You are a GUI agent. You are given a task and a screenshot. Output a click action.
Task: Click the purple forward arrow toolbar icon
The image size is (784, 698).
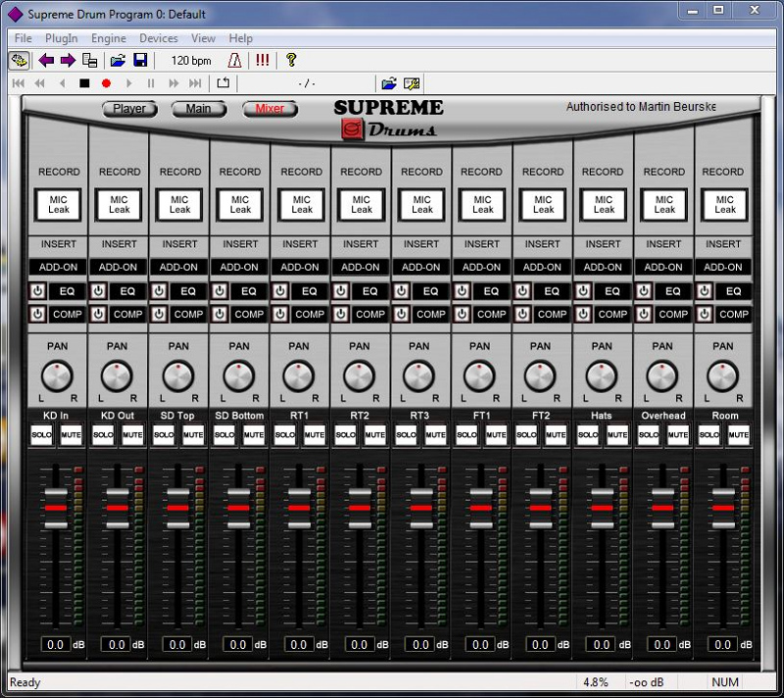[x=68, y=61]
